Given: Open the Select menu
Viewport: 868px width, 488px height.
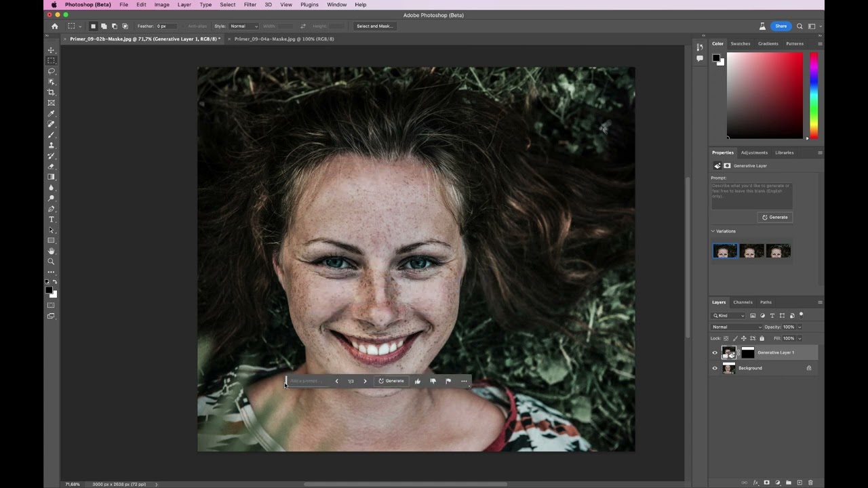Looking at the screenshot, I should pos(228,5).
